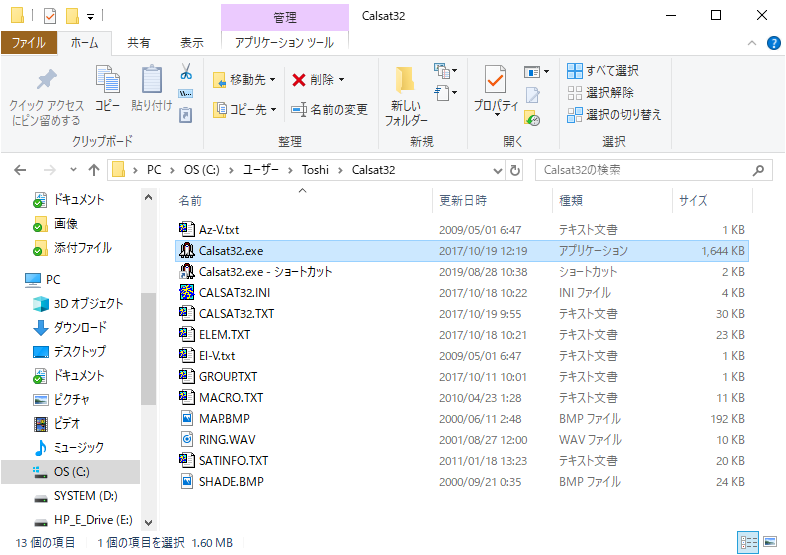
Task: Open the Customize Quick Access Toolbar dropdown
Action: (90, 17)
